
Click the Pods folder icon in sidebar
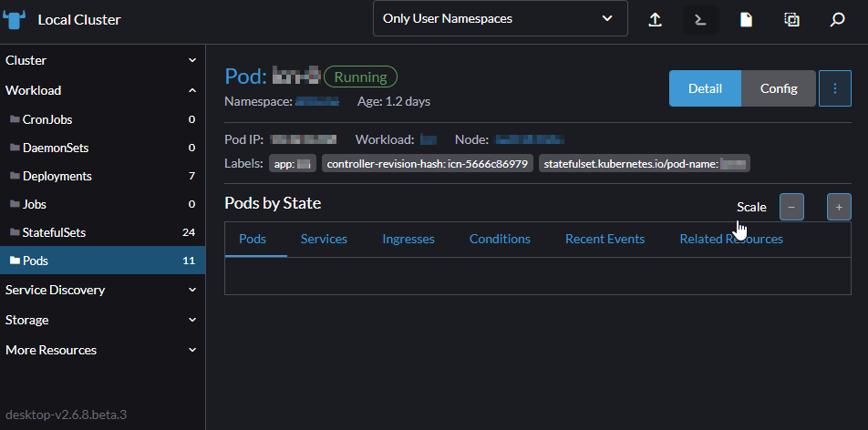(15, 261)
